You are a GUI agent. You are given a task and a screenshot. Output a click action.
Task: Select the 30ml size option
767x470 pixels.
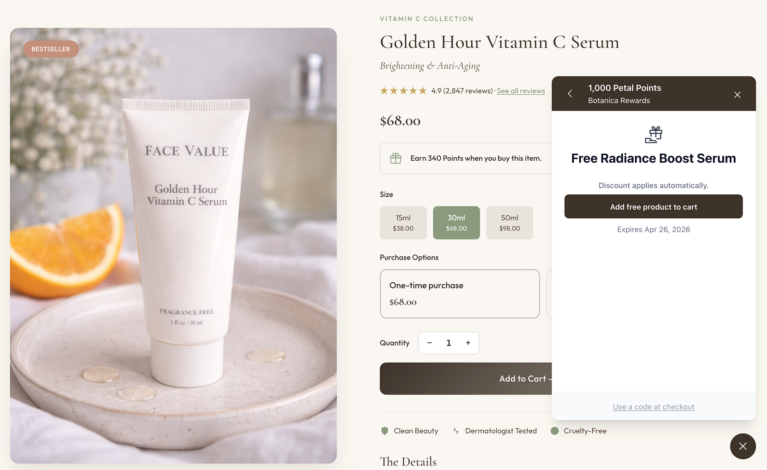(456, 223)
